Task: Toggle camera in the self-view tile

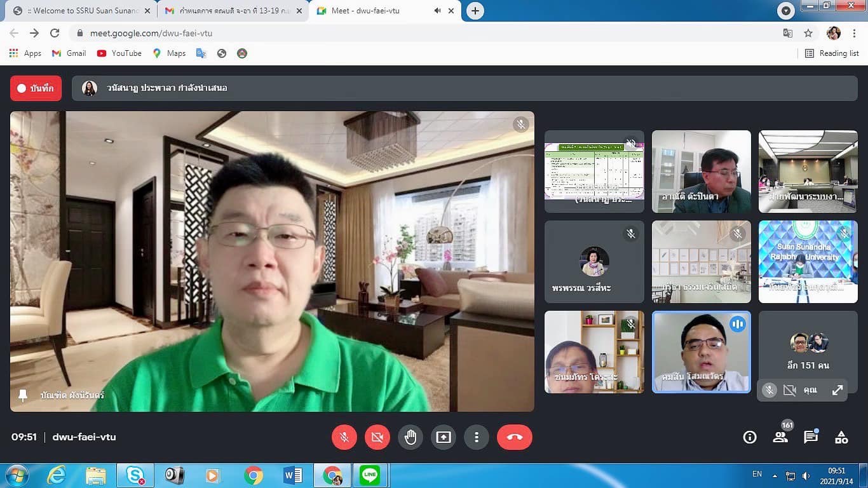Action: pos(789,391)
